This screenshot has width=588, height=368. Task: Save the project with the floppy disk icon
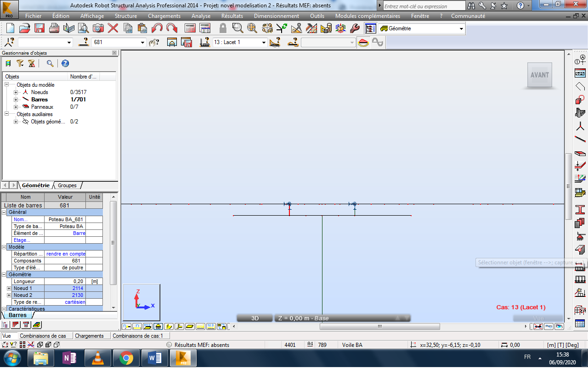point(40,28)
